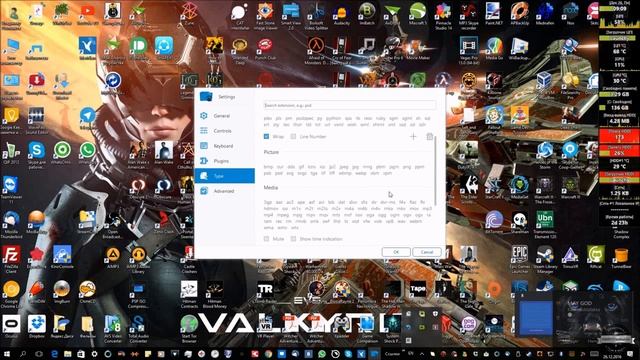This screenshot has height=360, width=640.
Task: Select Hitman Blood Money shortcut
Action: coord(214,295)
